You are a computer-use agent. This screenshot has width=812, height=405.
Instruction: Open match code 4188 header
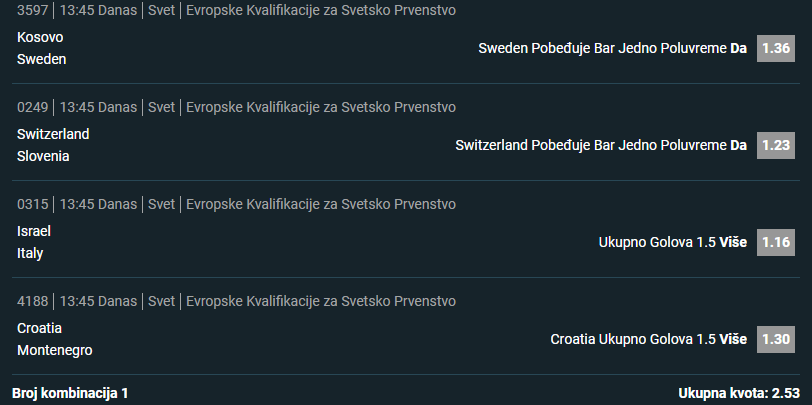coord(236,301)
